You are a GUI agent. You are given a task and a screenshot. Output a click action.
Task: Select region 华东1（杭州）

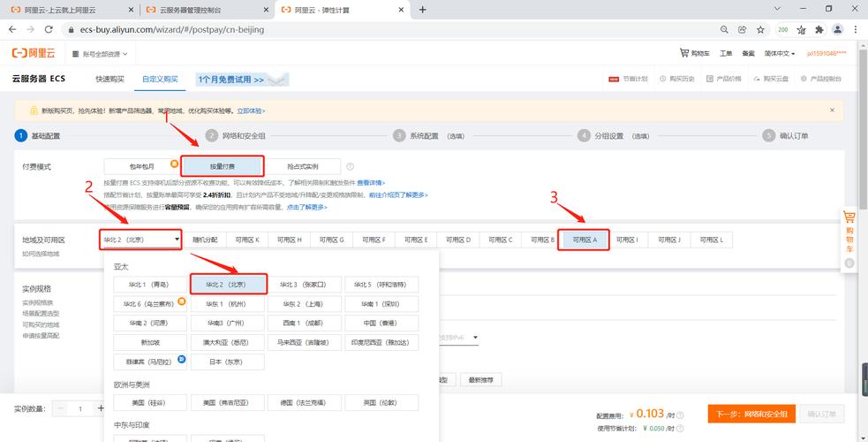coord(226,303)
